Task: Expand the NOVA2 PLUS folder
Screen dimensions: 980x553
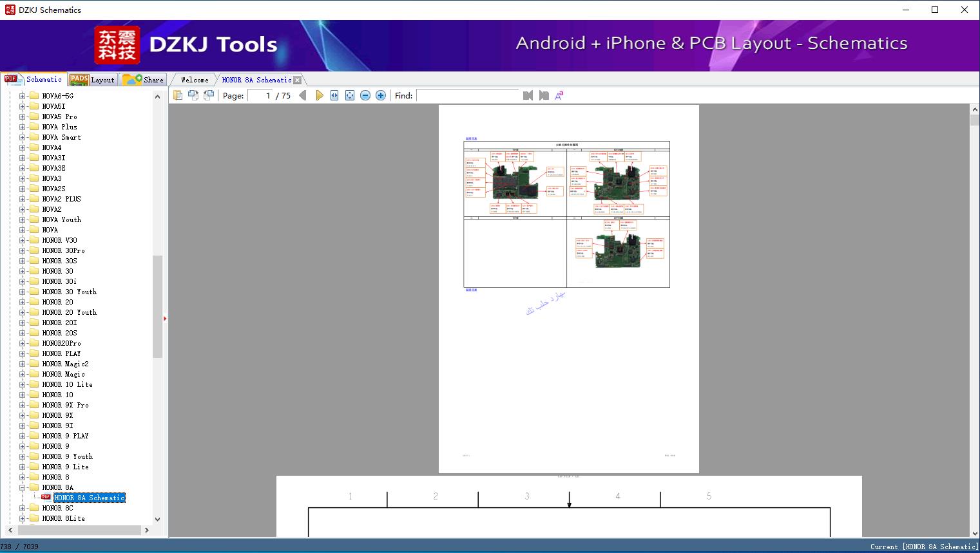Action: click(22, 199)
